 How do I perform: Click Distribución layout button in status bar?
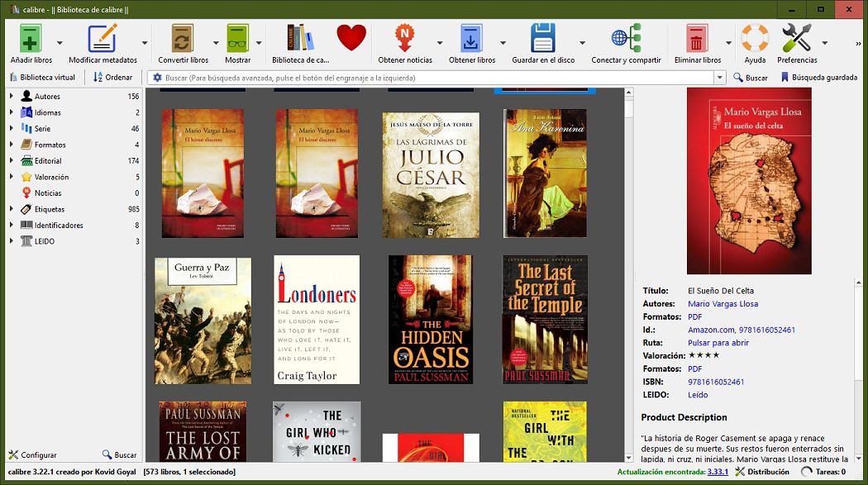762,472
